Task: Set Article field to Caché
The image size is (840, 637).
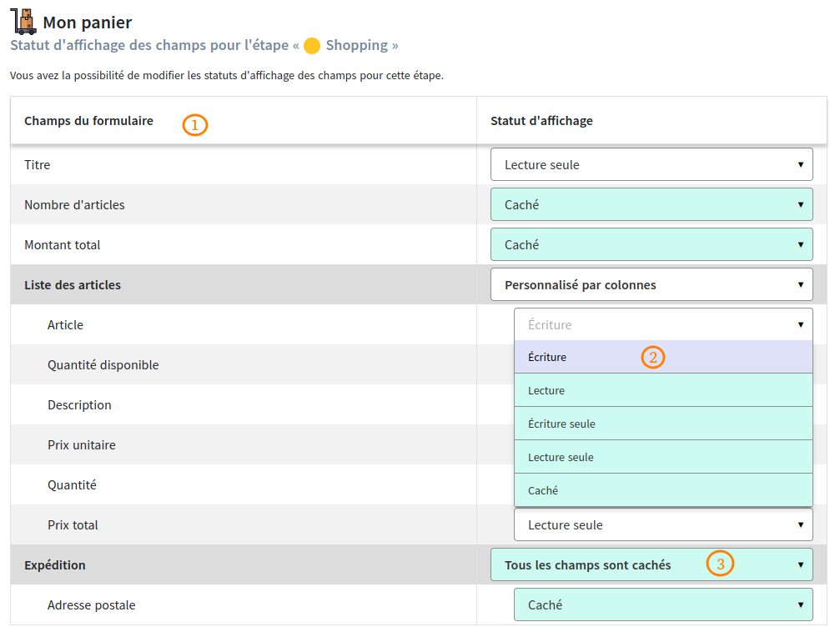Action: coord(584,490)
